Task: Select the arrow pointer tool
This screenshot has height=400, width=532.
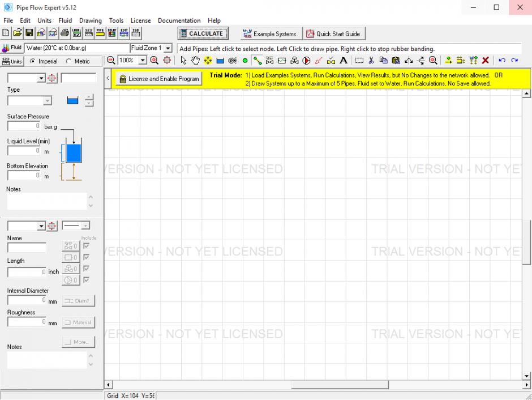Action: point(183,61)
